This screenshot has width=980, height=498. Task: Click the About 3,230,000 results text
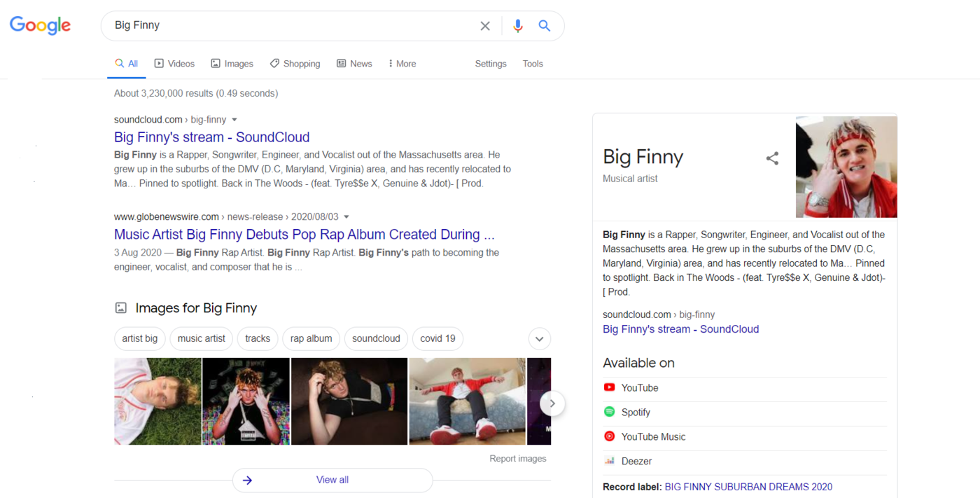tap(196, 93)
